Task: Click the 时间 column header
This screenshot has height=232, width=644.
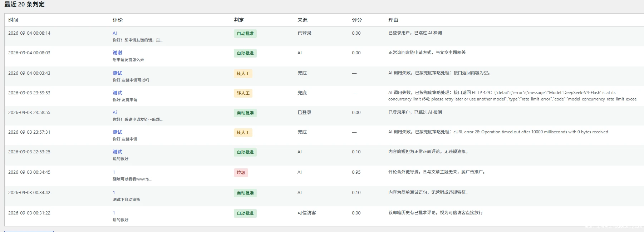Action: [13, 20]
